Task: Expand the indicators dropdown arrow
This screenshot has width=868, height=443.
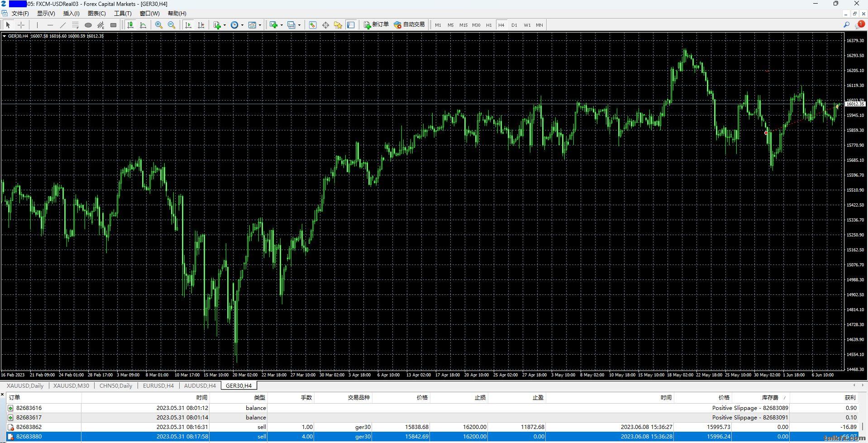Action: pyautogui.click(x=225, y=25)
